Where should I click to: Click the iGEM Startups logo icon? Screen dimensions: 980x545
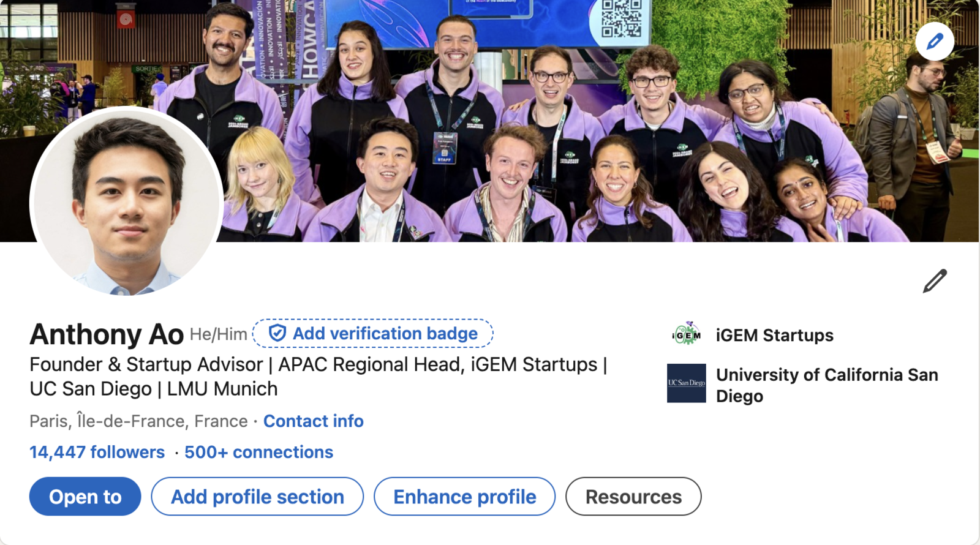pyautogui.click(x=686, y=335)
